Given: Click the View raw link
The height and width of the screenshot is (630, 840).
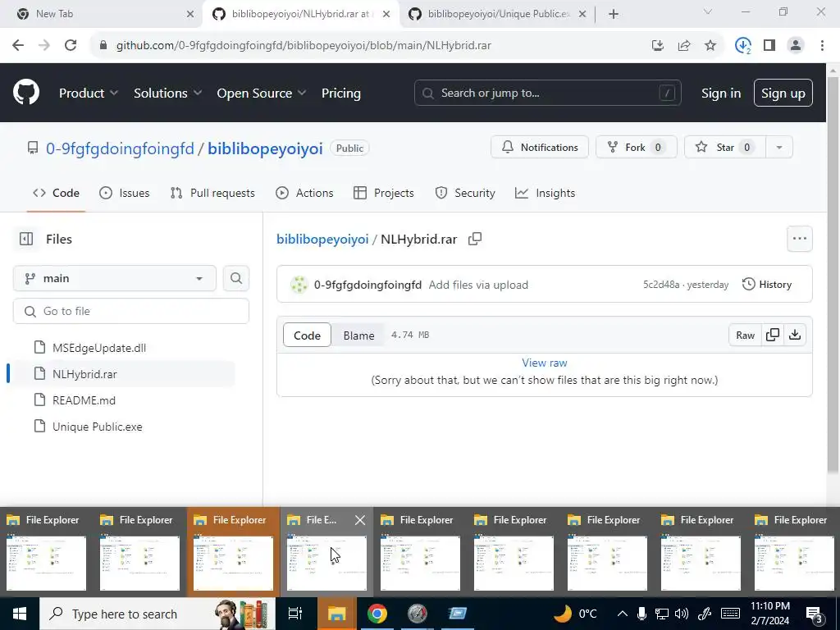Looking at the screenshot, I should click(x=545, y=363).
